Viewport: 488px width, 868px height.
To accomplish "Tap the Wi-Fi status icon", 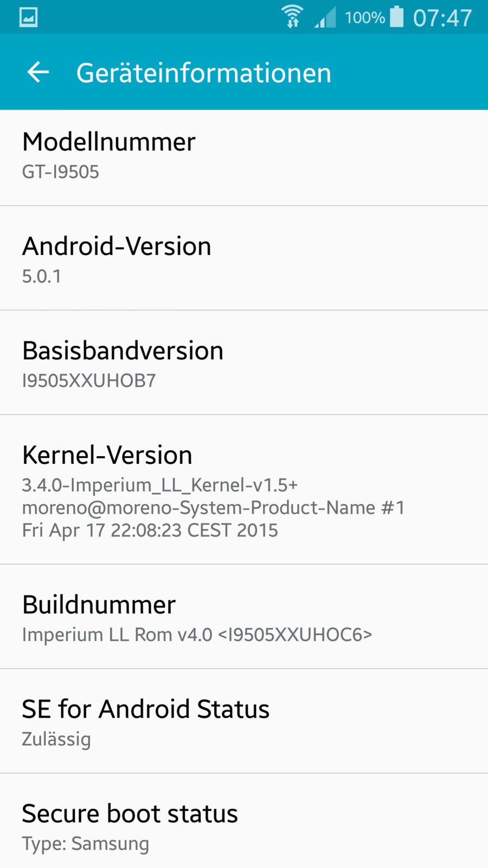I will [292, 17].
